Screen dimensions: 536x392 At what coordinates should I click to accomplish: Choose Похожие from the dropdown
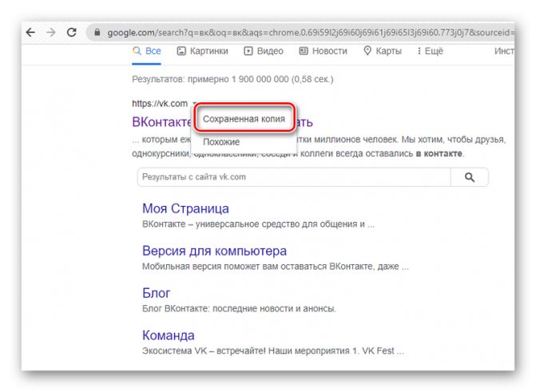[221, 142]
